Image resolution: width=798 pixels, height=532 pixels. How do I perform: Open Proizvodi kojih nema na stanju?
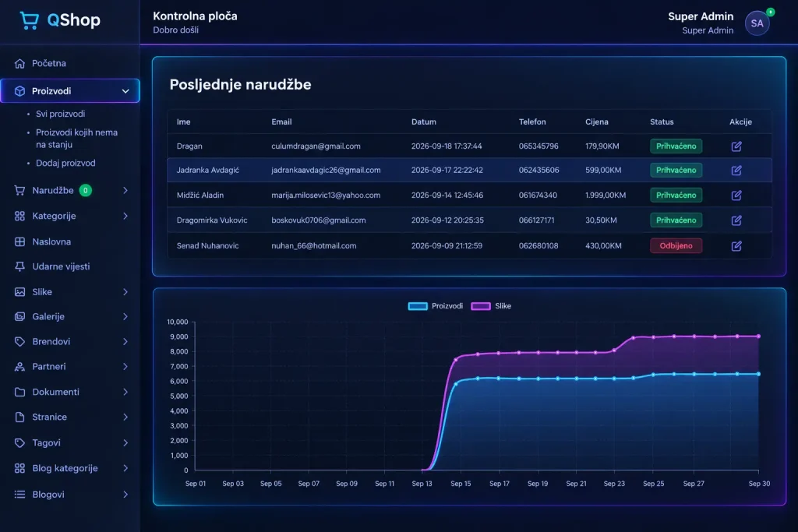click(x=77, y=139)
